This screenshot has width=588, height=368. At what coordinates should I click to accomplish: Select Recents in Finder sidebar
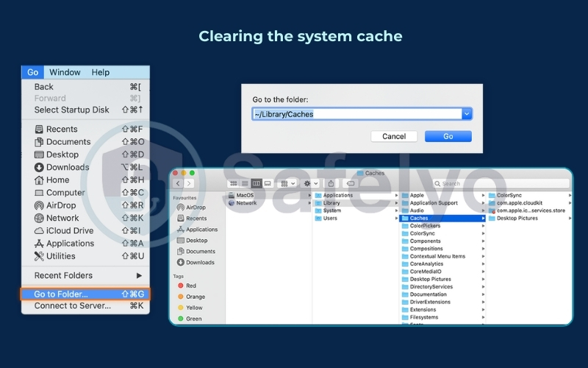(196, 219)
